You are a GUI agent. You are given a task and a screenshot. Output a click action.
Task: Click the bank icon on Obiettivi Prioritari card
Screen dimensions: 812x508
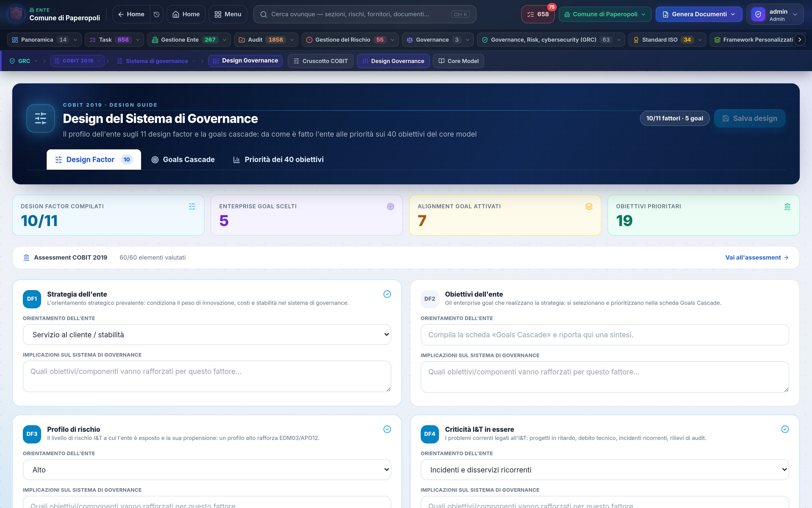pos(787,206)
